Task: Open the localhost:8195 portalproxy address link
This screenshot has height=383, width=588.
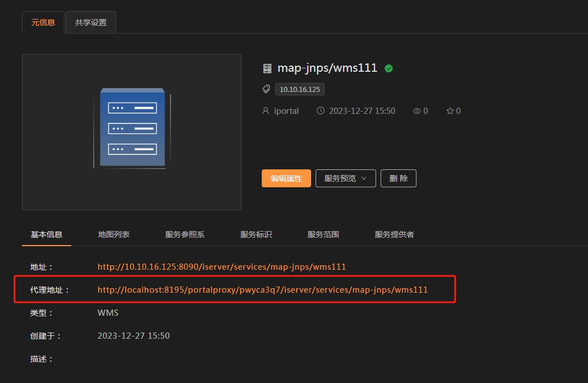Action: tap(262, 289)
